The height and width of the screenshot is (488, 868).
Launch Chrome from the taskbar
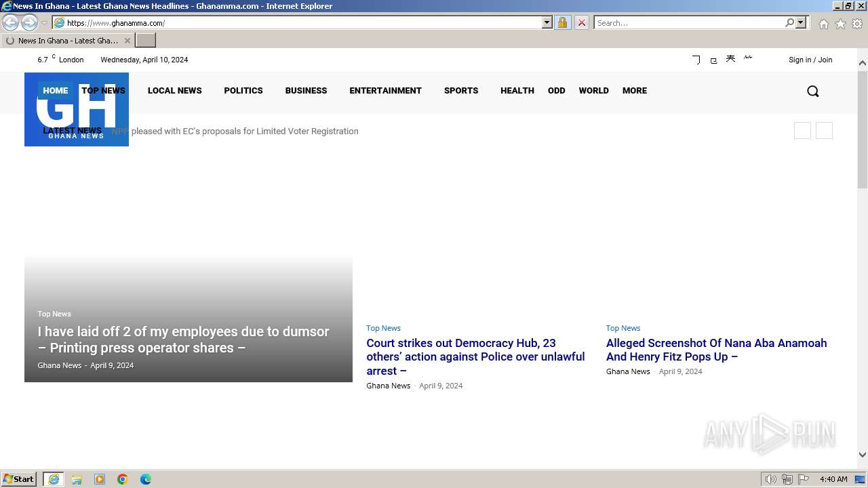[x=123, y=479]
